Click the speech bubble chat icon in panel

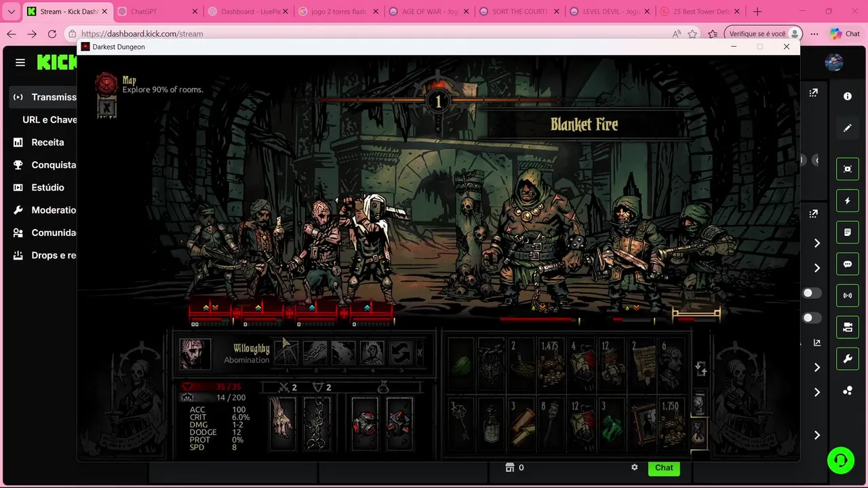pyautogui.click(x=847, y=264)
